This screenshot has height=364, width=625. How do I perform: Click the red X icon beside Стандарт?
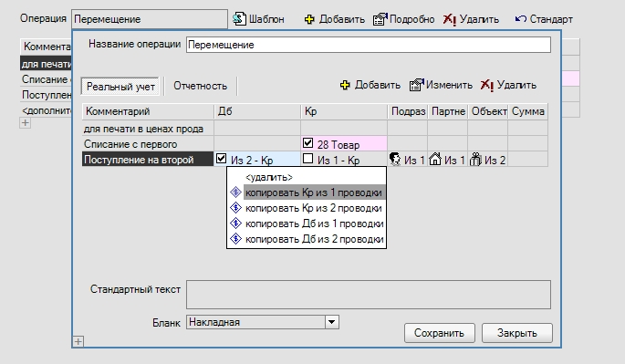point(449,19)
